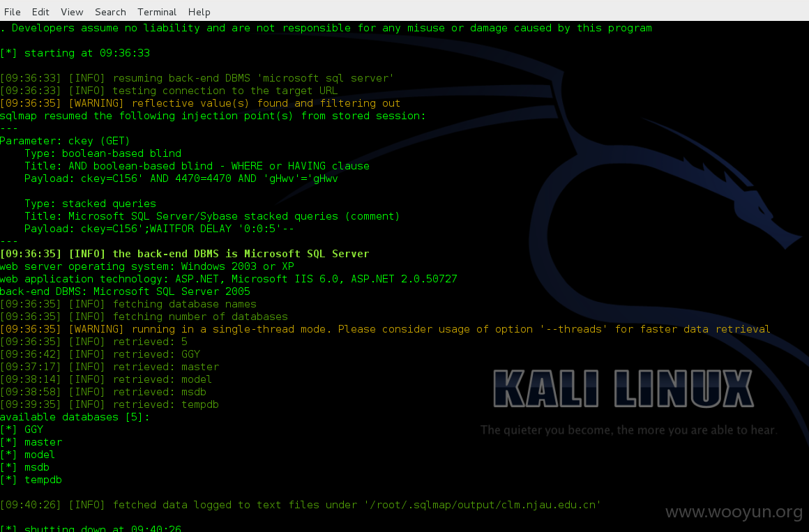
Task: Click 'Title: AND boolean-based blind' line
Action: 197,166
